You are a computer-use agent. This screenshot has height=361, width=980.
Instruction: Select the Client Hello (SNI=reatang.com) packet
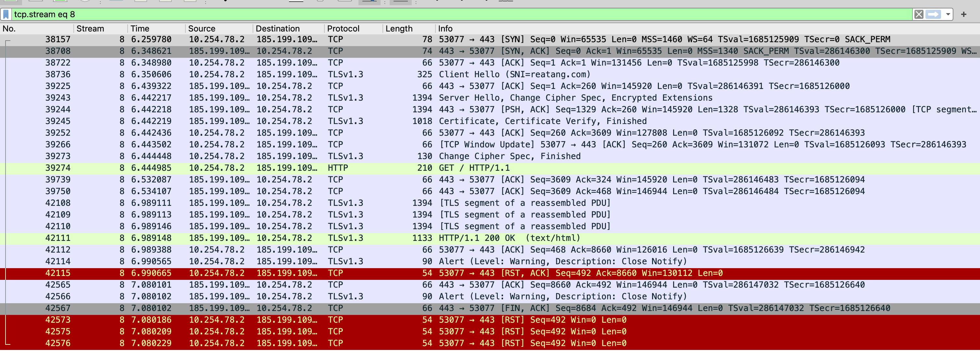click(x=490, y=75)
